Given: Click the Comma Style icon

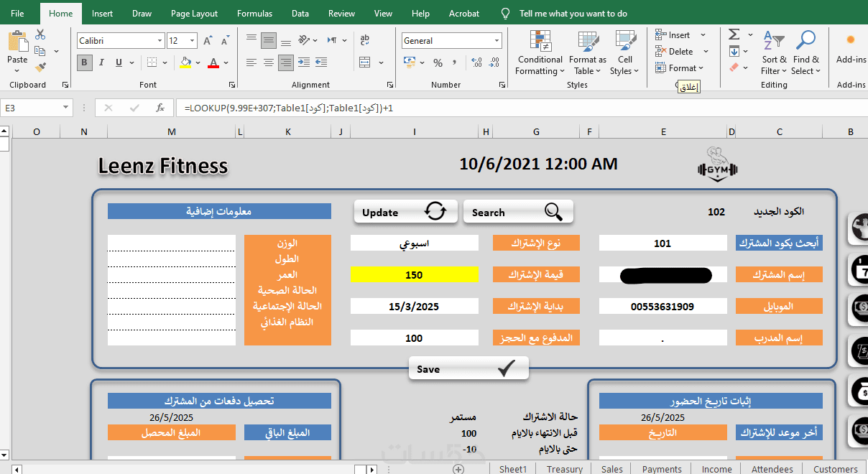Looking at the screenshot, I should click(456, 62).
